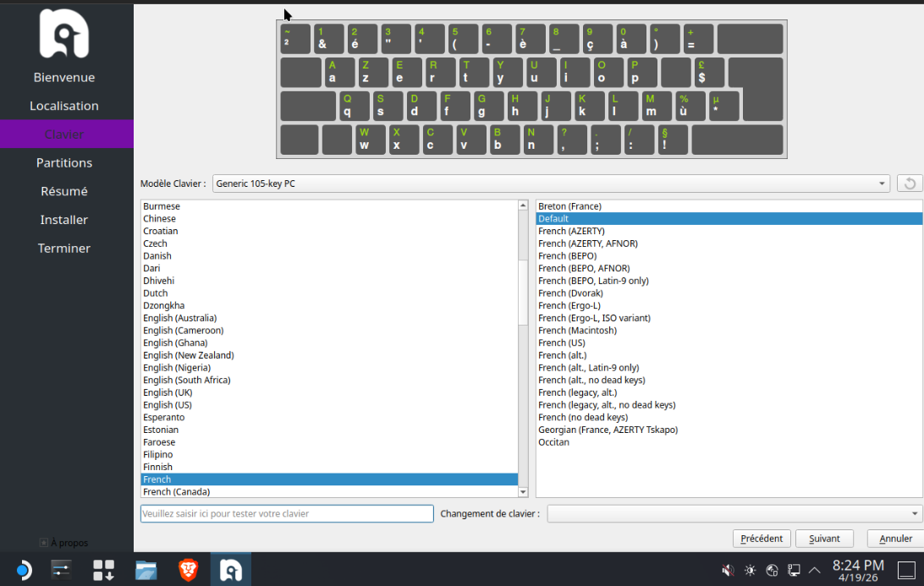This screenshot has height=586, width=924.
Task: Open the file manager in taskbar
Action: point(146,570)
